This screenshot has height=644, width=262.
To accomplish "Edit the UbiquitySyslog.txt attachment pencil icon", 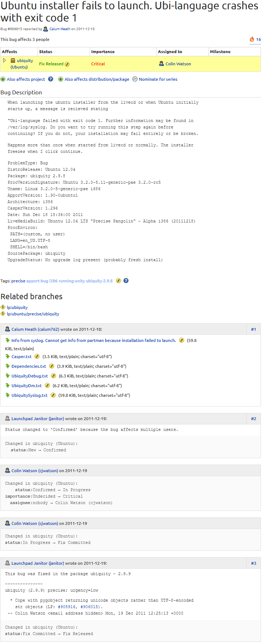I will click(x=53, y=395).
